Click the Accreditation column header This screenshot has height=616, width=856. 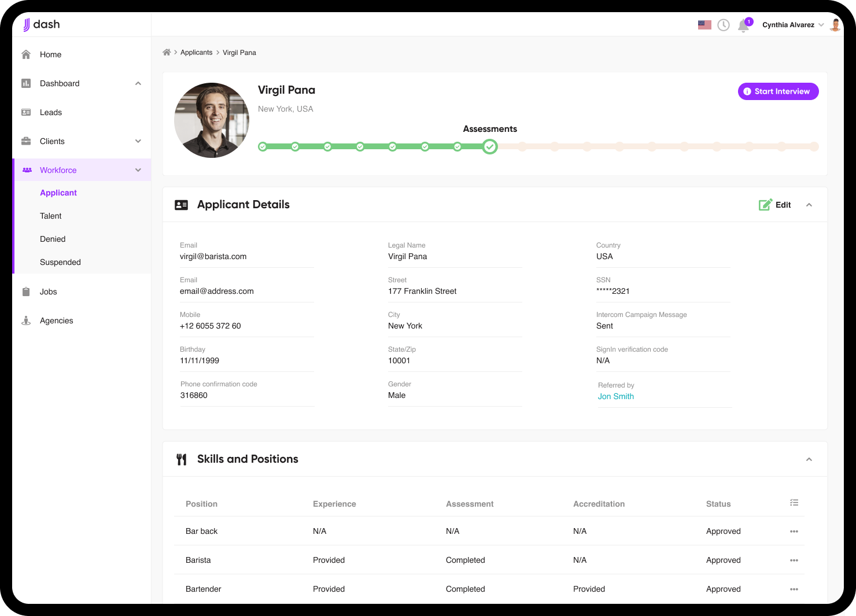pos(599,504)
